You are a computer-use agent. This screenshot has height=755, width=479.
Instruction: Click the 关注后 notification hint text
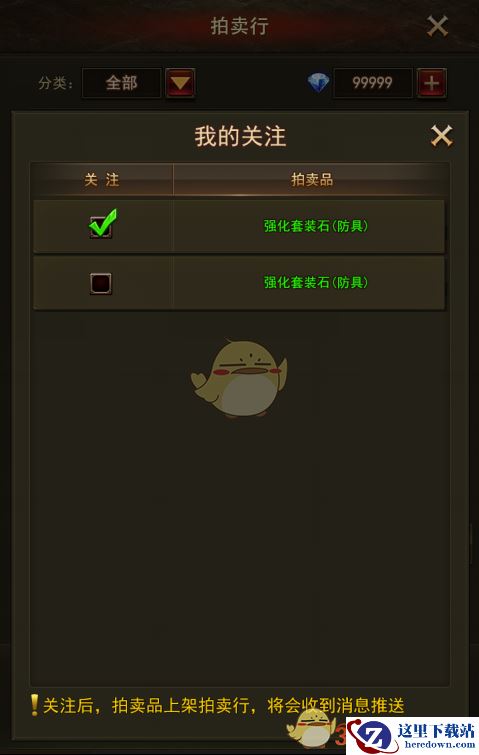point(223,705)
